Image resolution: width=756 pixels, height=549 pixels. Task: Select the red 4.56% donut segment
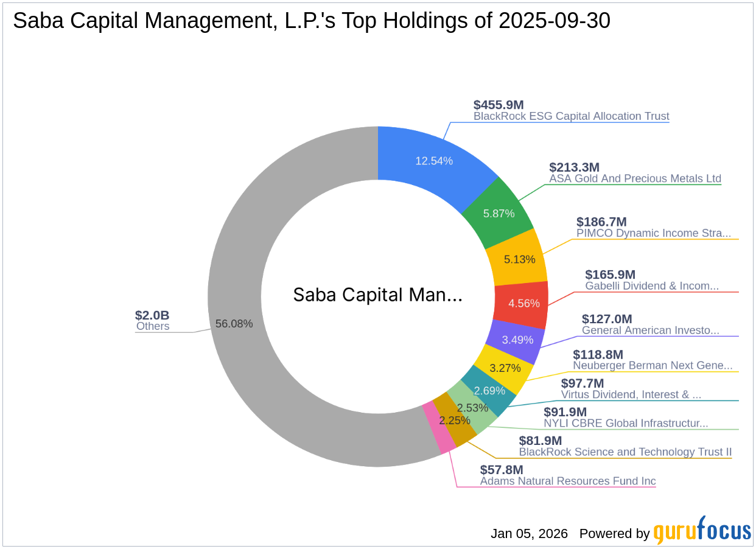(524, 302)
